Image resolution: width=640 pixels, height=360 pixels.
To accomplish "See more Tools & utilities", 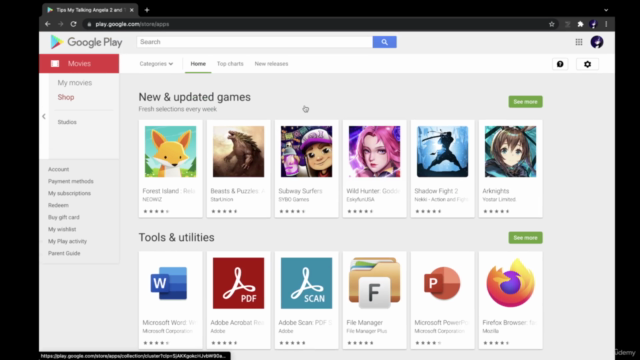I will [x=525, y=238].
